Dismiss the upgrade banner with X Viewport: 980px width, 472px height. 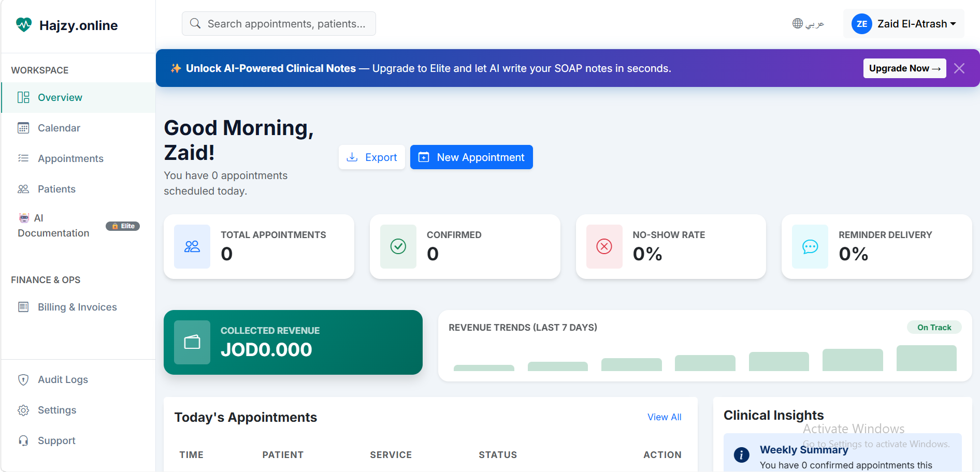(959, 68)
